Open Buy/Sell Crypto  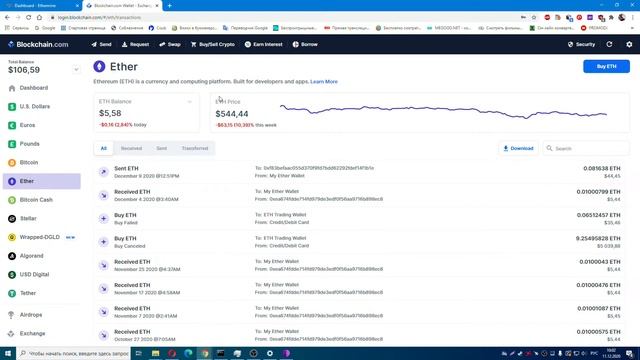point(213,44)
